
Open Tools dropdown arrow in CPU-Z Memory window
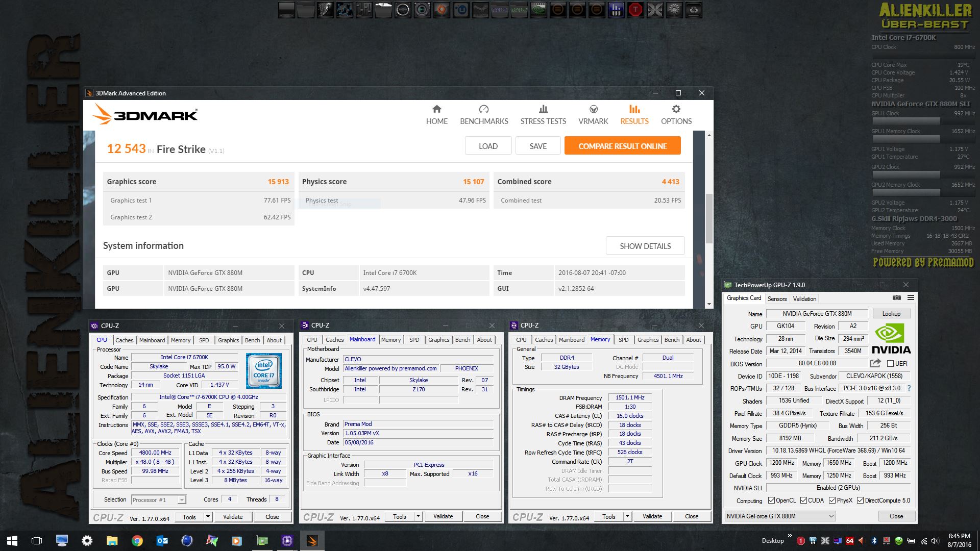[627, 516]
